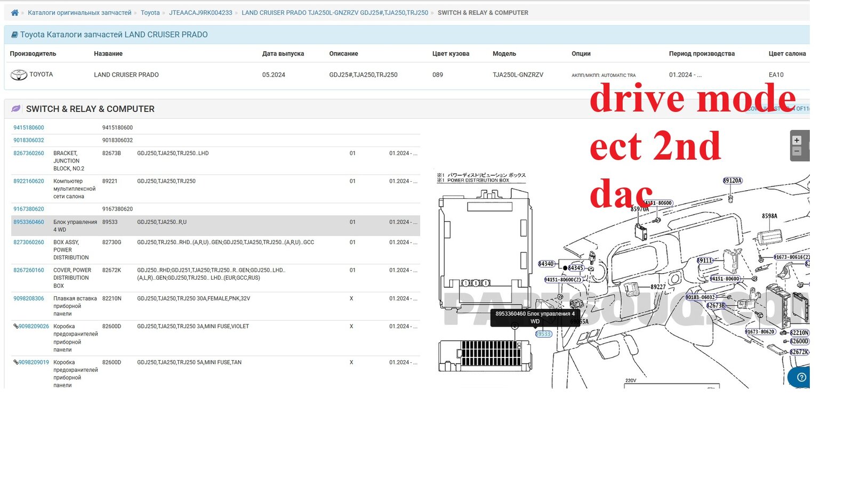Click the Toyota logo in manufacturer column
853x504 pixels.
pyautogui.click(x=19, y=75)
